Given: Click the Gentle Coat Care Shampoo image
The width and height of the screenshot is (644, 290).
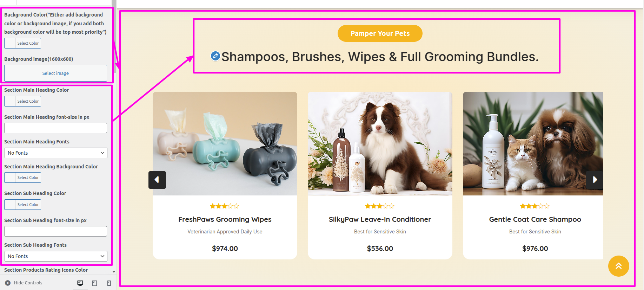Looking at the screenshot, I should (x=533, y=143).
